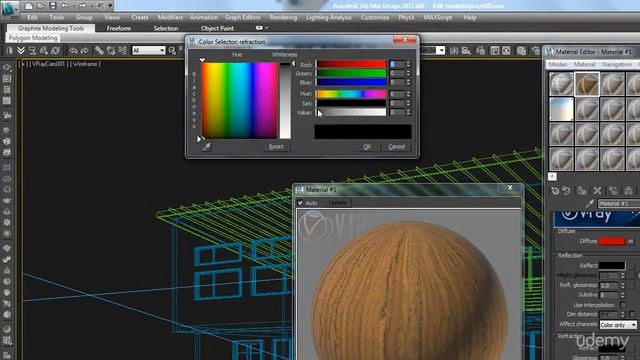This screenshot has height=360, width=640.
Task: Click the Undo arrow in quick access toolbar
Action: (x=64, y=6)
